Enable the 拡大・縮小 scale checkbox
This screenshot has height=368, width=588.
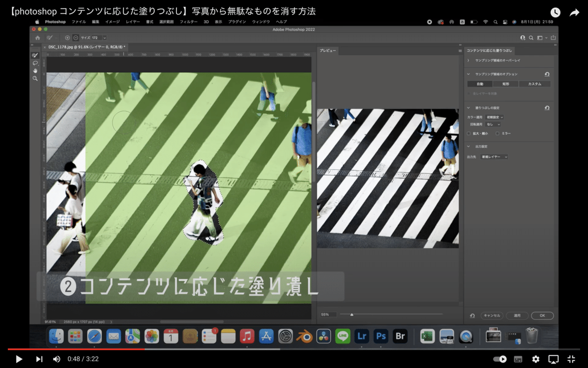(469, 133)
